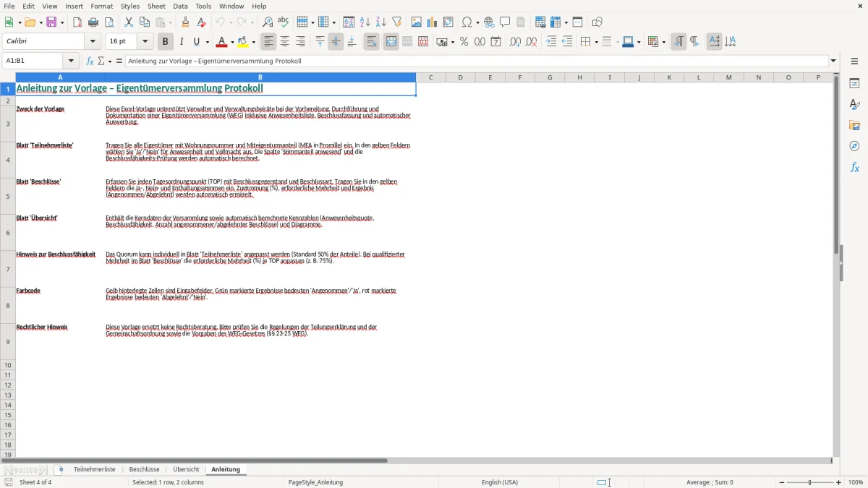The width and height of the screenshot is (868, 488).
Task: Center cell contents vertically
Action: point(336,42)
